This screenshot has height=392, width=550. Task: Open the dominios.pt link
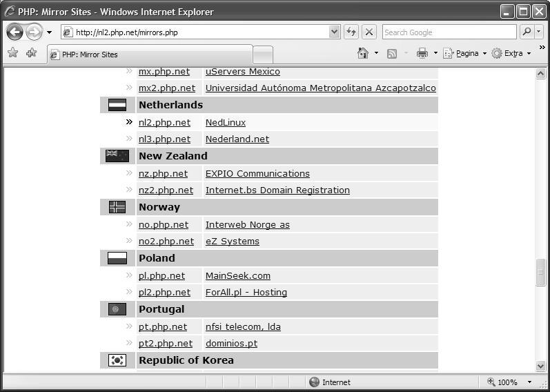click(231, 343)
